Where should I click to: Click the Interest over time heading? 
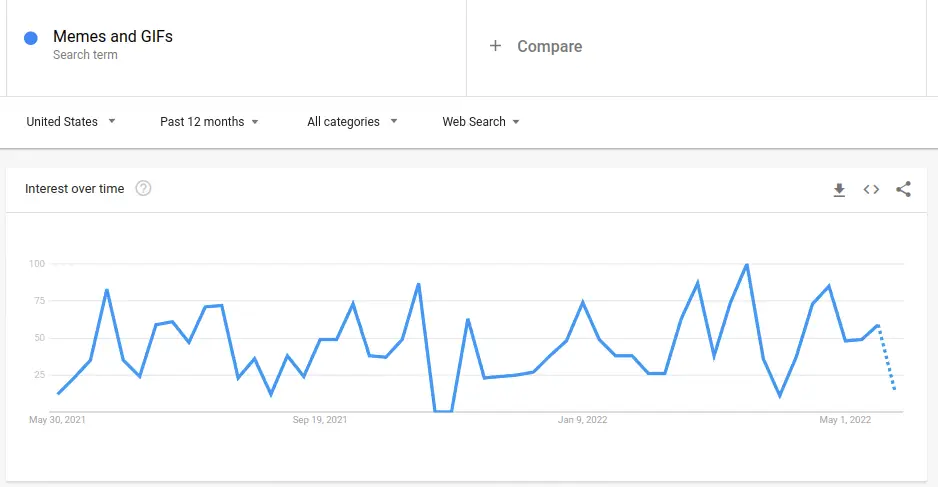pos(75,188)
